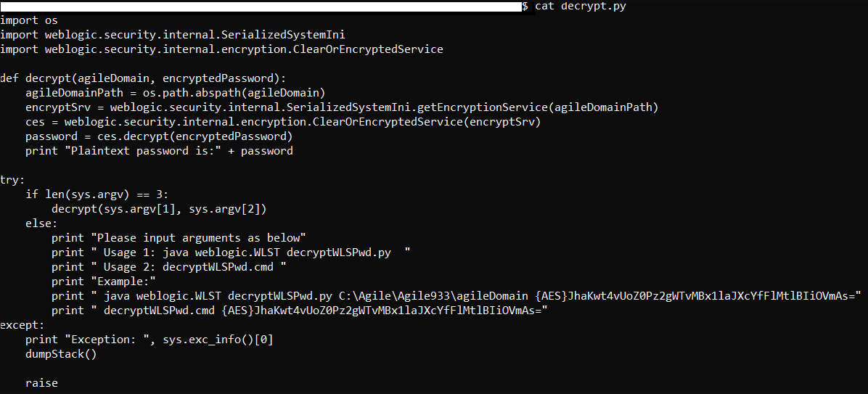Click the 'else:' keyword

coord(41,223)
